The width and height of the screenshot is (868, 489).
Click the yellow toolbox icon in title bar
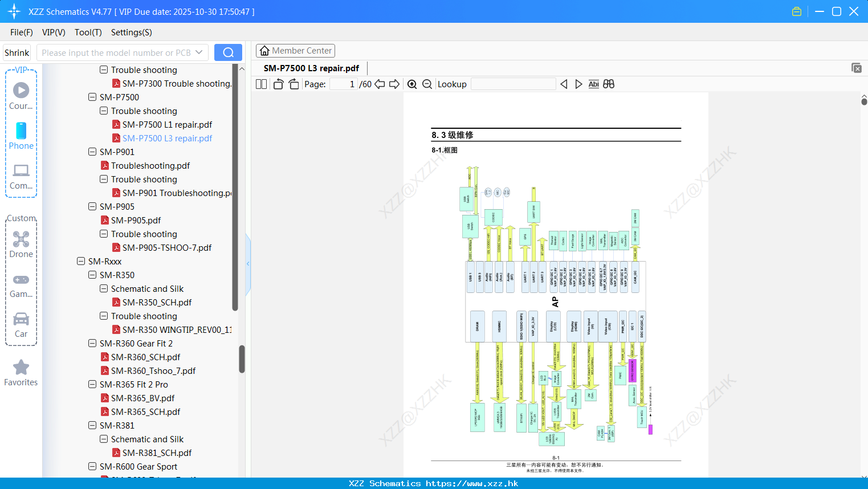[797, 11]
